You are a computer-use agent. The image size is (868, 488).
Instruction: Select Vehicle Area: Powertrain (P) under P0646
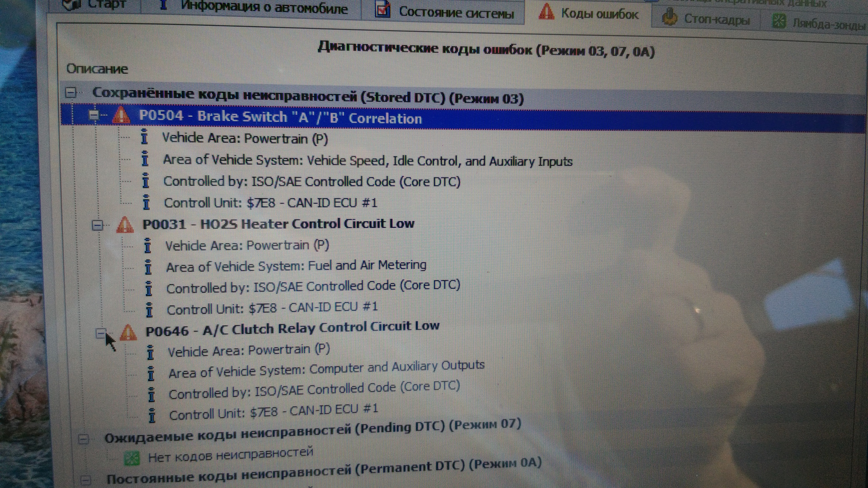[x=249, y=350]
